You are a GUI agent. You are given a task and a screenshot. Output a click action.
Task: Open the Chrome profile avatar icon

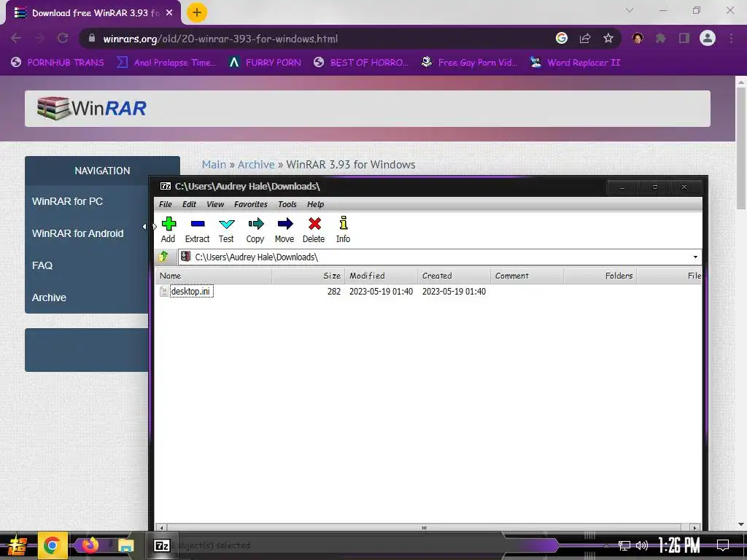pyautogui.click(x=708, y=38)
